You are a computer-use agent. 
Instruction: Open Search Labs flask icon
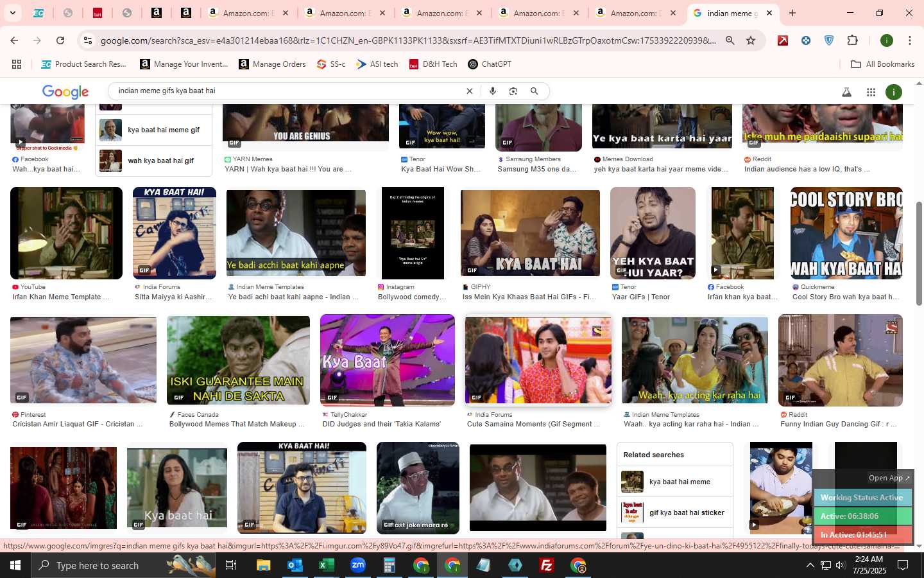tap(846, 92)
